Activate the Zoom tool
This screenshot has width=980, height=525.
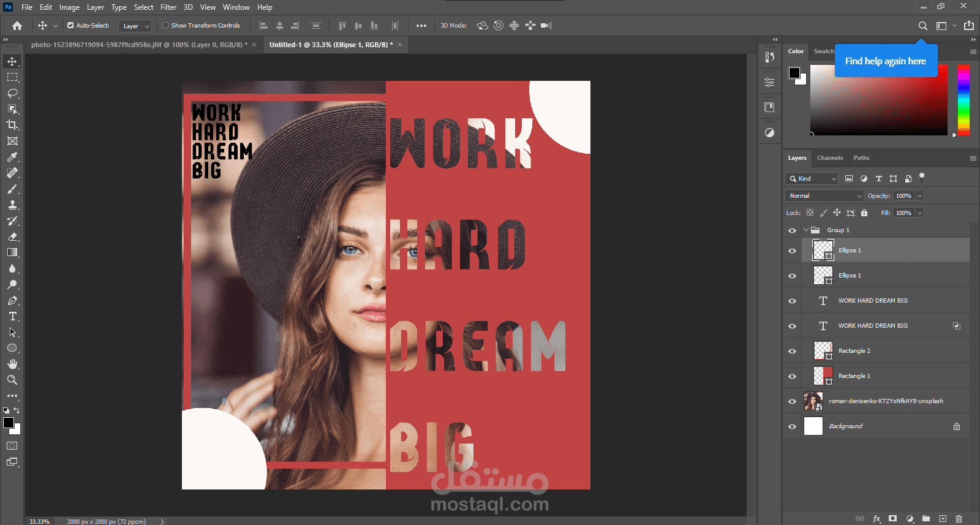pos(12,380)
